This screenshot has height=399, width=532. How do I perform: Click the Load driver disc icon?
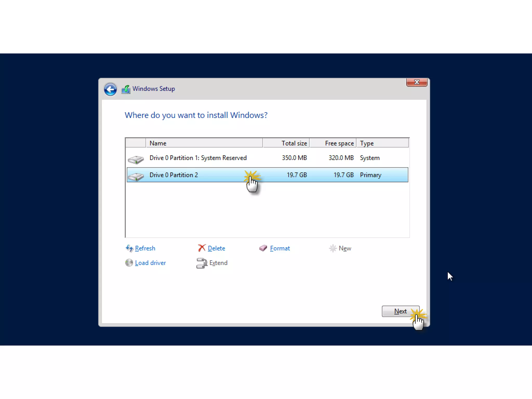[x=129, y=263]
